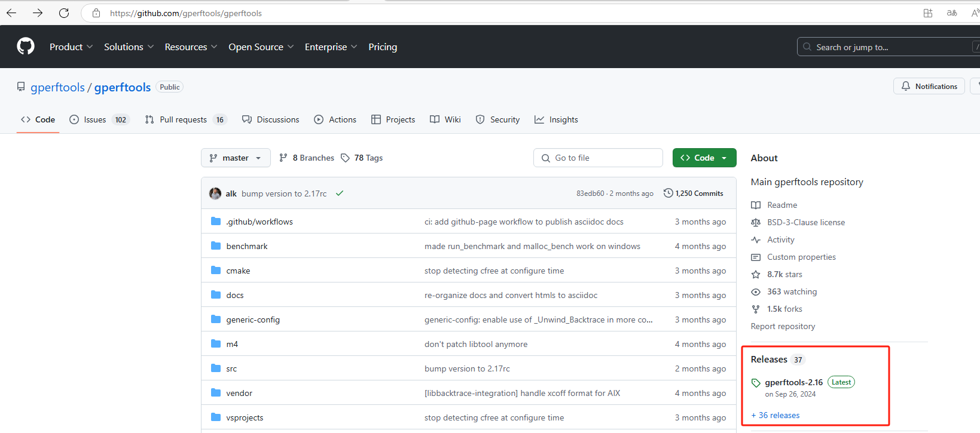Screen dimensions: 980x433
Task: Switch to the Issues tab
Action: (99, 119)
